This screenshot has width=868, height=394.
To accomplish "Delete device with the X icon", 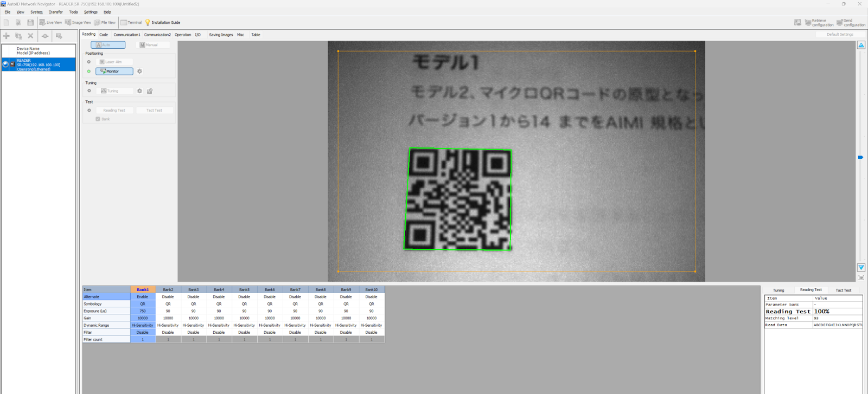I will [x=30, y=36].
